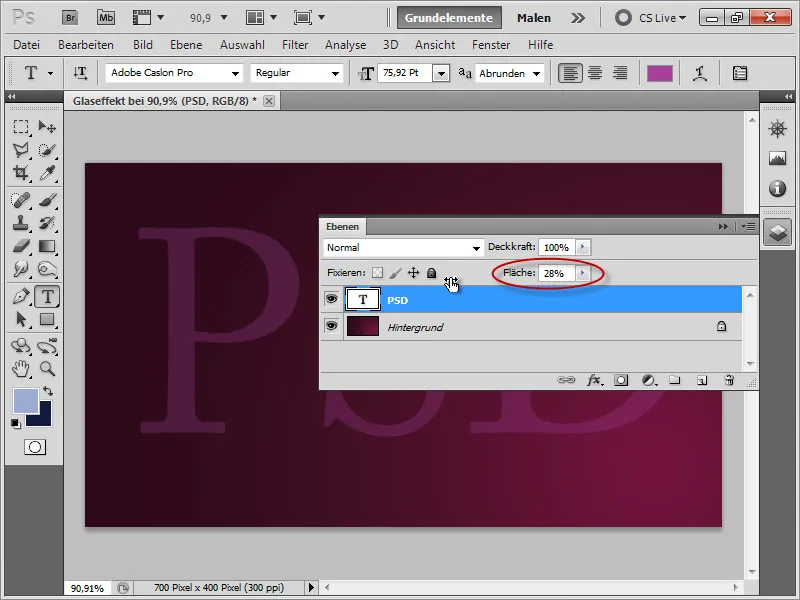Open the Layers panel icon in dock

point(778,232)
